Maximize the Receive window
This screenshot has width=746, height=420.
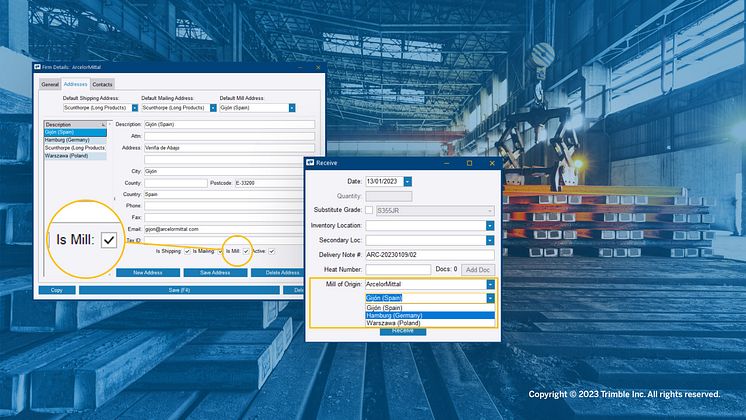click(x=468, y=162)
